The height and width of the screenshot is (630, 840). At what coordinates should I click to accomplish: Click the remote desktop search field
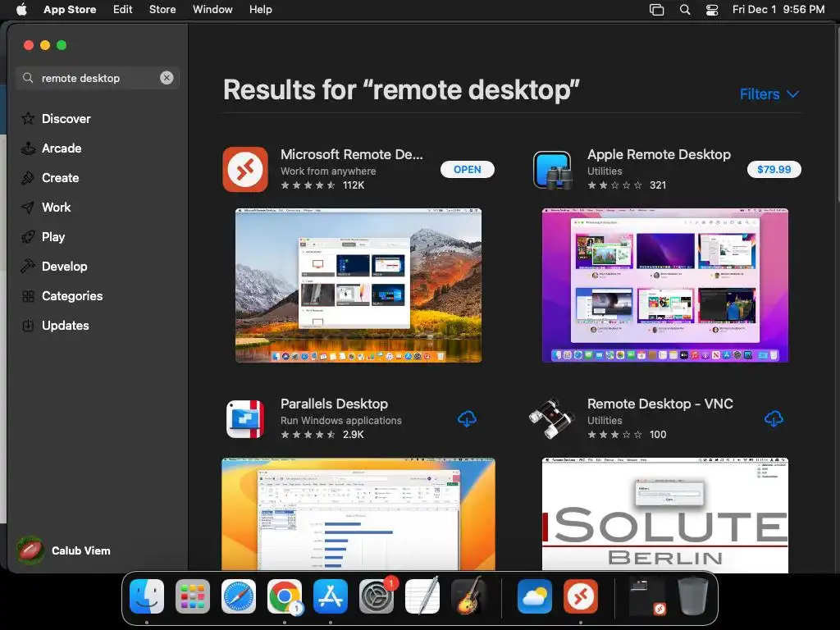(x=98, y=78)
